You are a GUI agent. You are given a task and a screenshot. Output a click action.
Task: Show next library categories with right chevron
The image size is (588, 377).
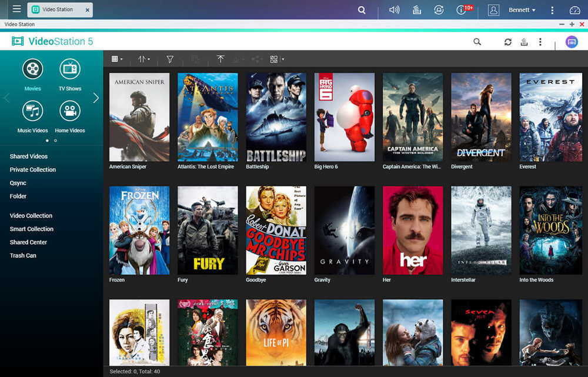click(96, 98)
